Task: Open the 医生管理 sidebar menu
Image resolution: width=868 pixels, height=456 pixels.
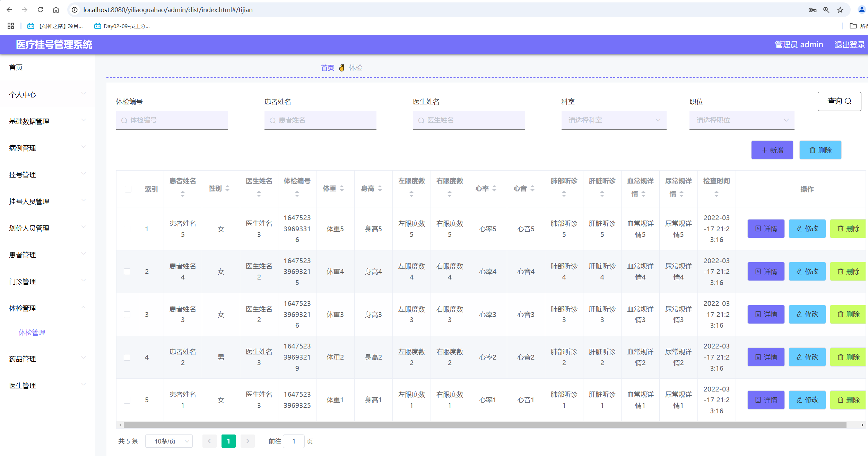Action: (47, 385)
